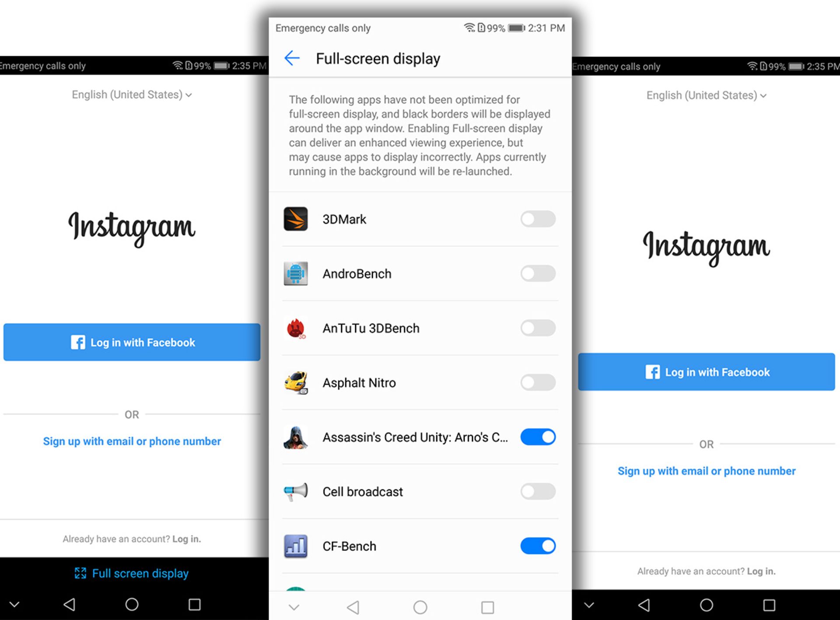The height and width of the screenshot is (620, 840).
Task: Disable full-screen for Assassin's Creed Unity
Action: tap(537, 437)
